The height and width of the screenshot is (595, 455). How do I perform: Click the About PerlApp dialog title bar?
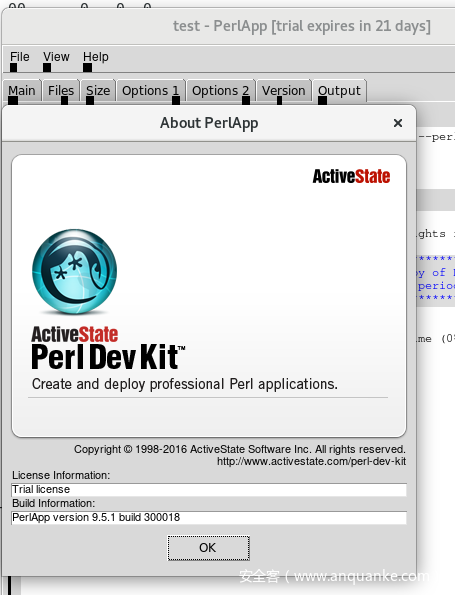coord(209,123)
